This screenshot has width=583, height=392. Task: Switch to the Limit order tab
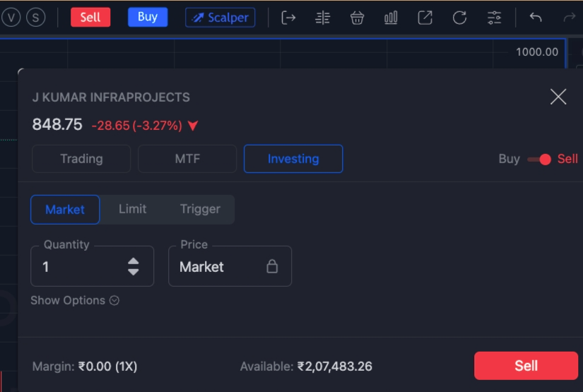tap(132, 209)
